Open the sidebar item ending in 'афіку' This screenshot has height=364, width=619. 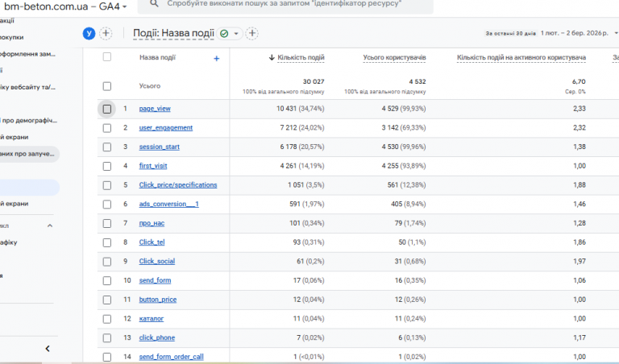coord(9,242)
